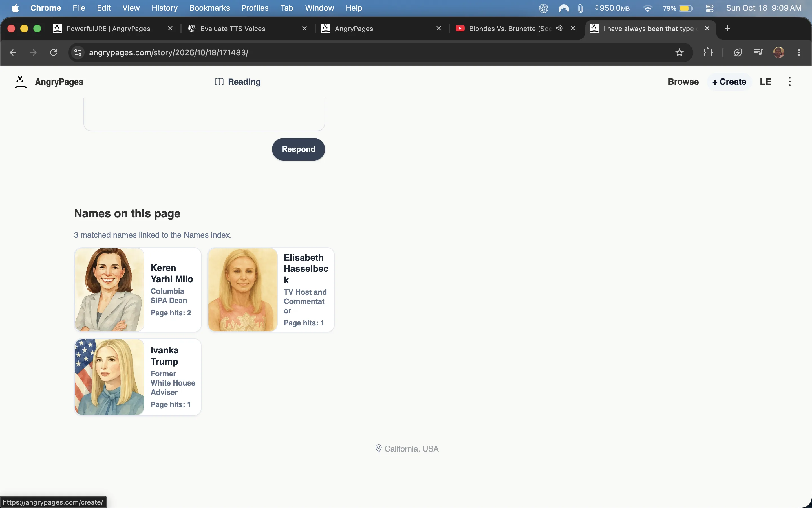Click the Ivanka Trump name text
Image resolution: width=812 pixels, height=508 pixels.
coord(164,356)
